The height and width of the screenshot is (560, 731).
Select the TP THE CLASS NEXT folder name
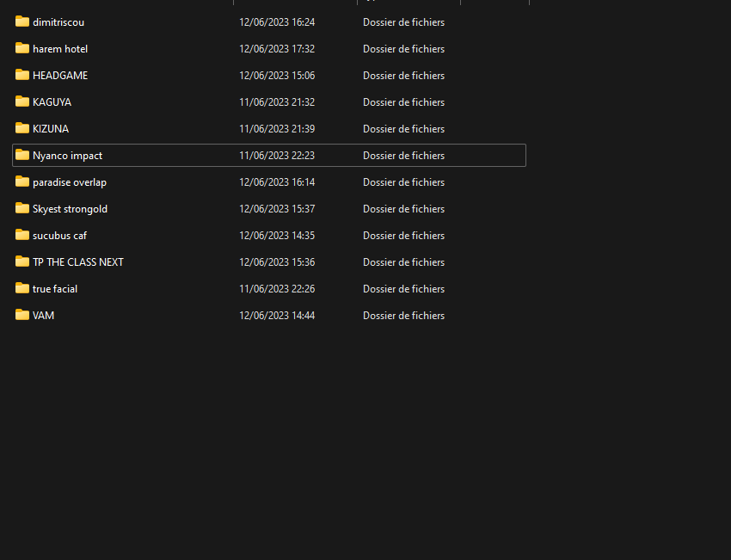(x=78, y=262)
